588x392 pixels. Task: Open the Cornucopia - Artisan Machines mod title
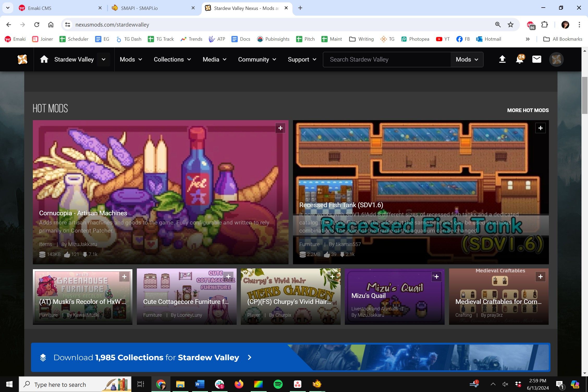(83, 213)
